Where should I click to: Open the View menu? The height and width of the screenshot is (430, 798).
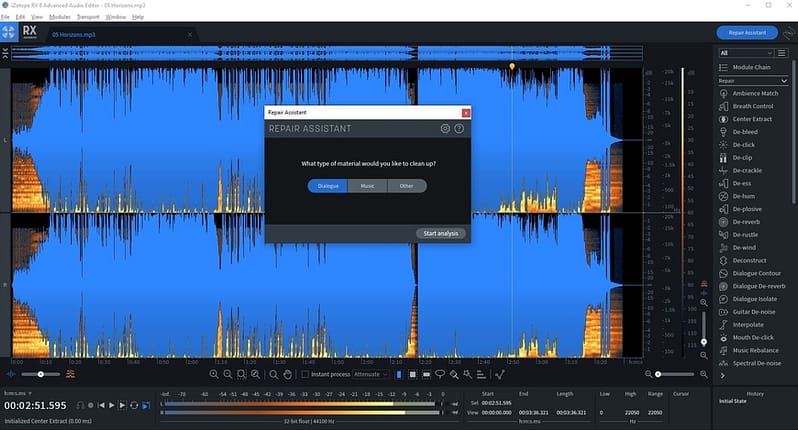click(x=37, y=17)
